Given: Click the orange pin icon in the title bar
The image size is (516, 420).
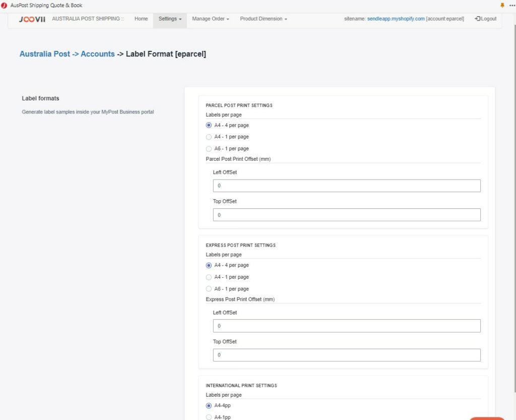Looking at the screenshot, I should pos(502,5).
